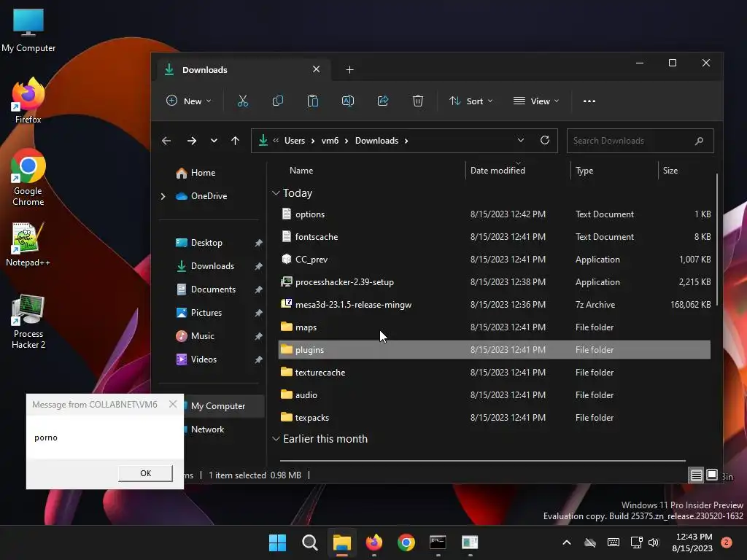Select the texturecache folder

495,373
